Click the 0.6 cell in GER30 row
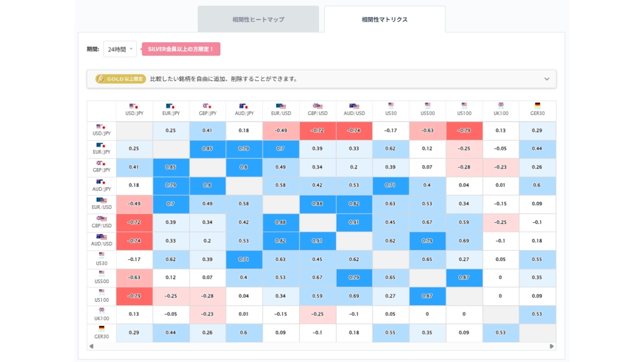This screenshot has height=362, width=644. tap(244, 333)
